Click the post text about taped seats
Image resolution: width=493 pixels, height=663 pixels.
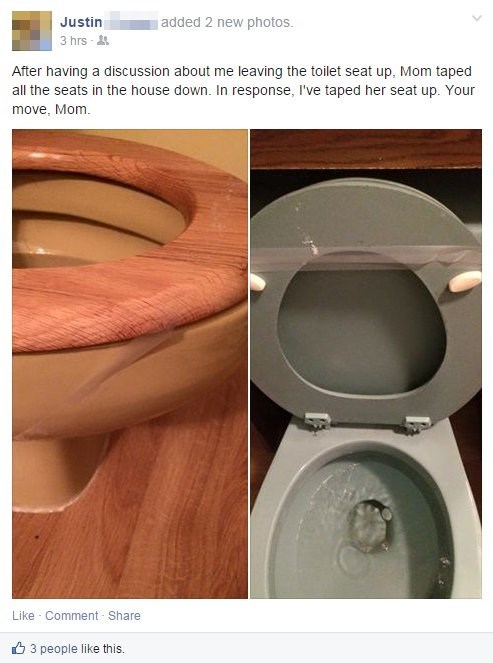pos(243,90)
